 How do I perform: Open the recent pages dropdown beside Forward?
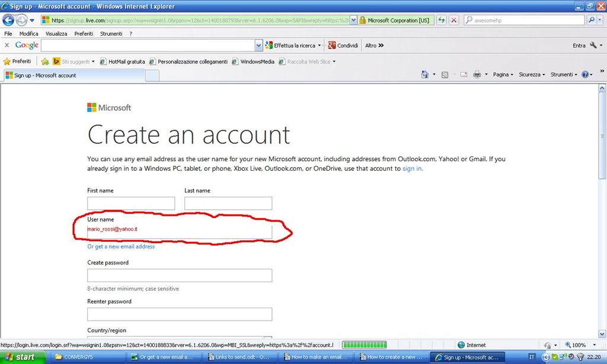pyautogui.click(x=32, y=20)
